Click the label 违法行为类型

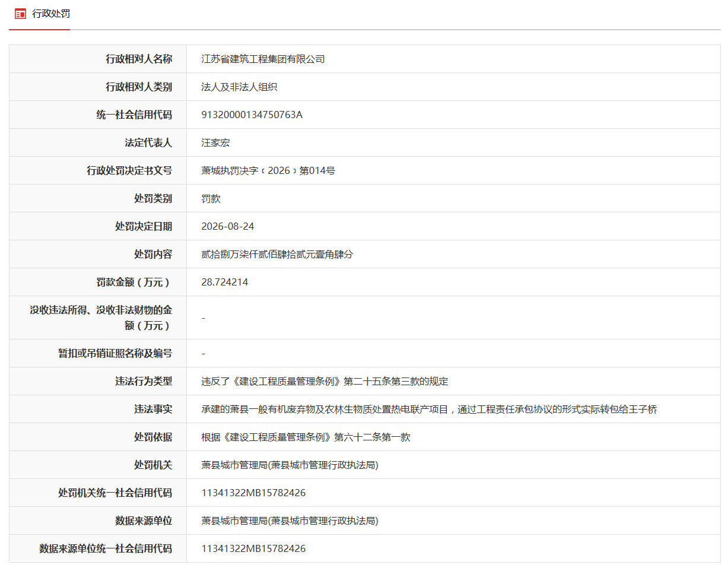144,381
